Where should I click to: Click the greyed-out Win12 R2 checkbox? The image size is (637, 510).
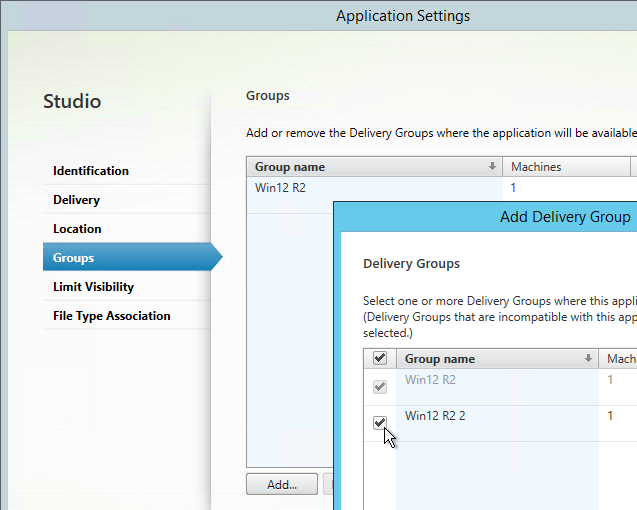point(380,387)
